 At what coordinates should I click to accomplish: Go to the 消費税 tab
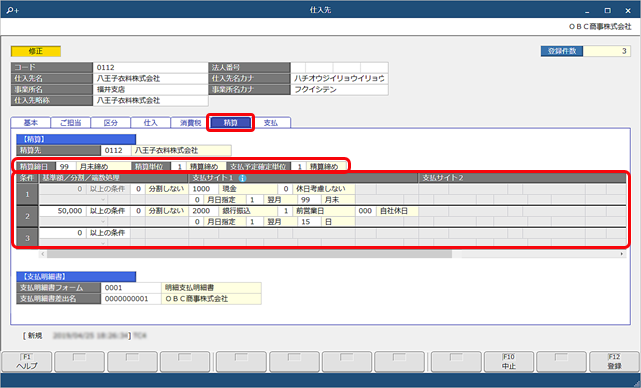click(x=191, y=123)
